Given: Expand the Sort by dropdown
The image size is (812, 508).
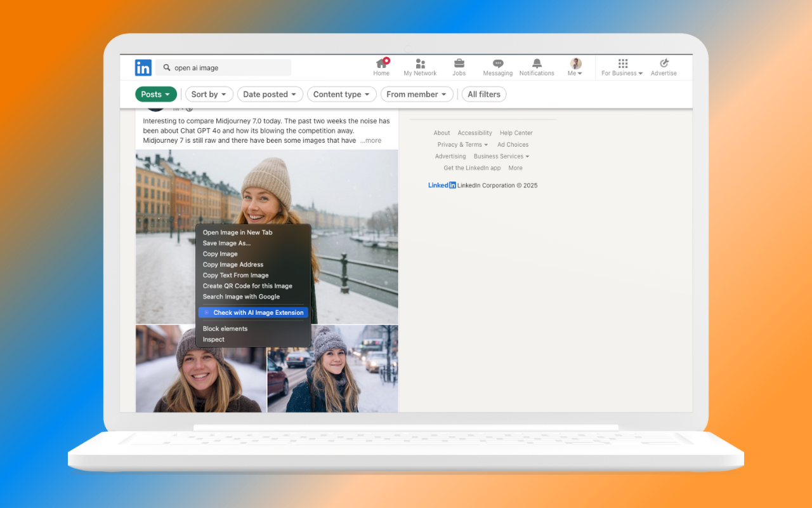Looking at the screenshot, I should point(209,94).
